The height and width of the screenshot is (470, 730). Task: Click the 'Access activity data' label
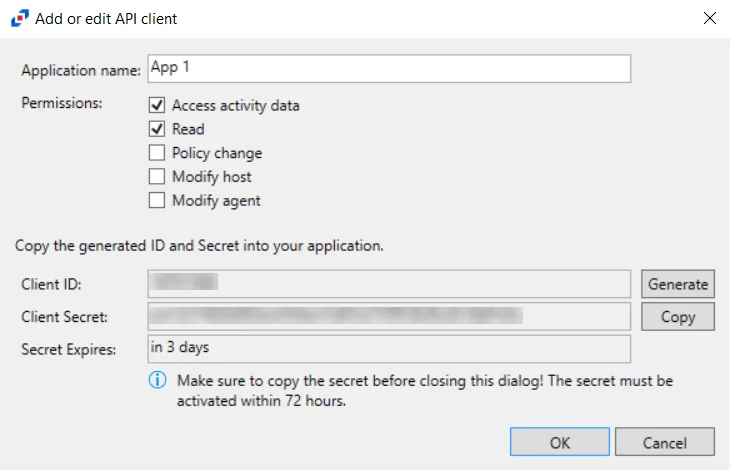click(x=236, y=106)
